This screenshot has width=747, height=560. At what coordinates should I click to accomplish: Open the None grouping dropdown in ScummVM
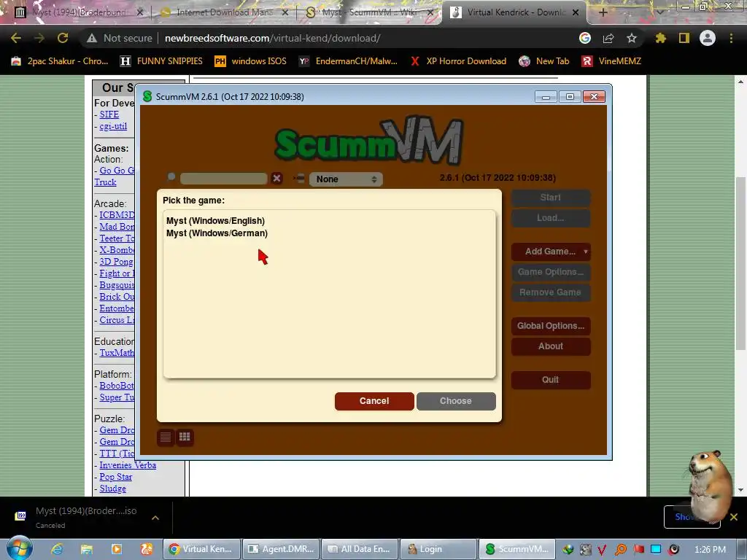click(346, 179)
